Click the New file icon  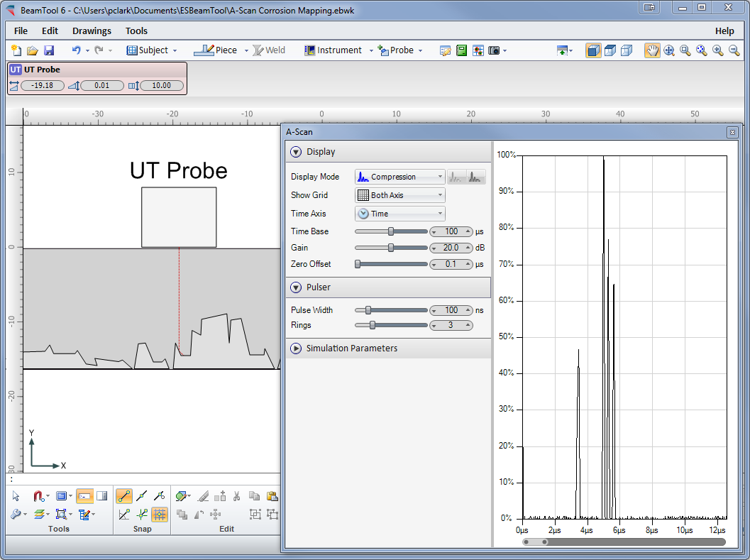pos(16,50)
